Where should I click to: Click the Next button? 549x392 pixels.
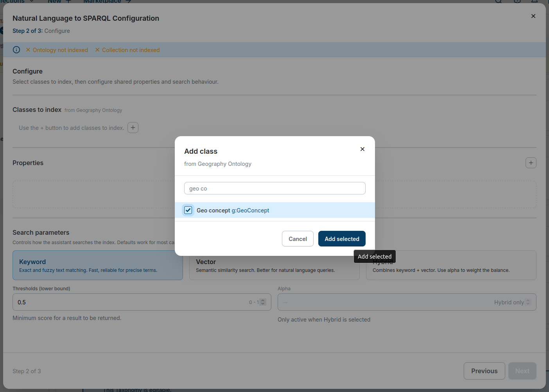coord(522,371)
